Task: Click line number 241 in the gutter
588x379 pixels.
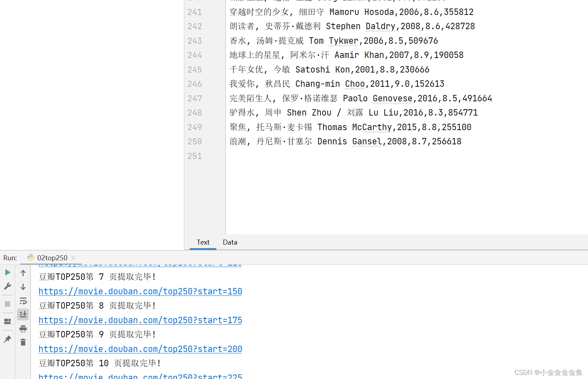Action: [195, 12]
